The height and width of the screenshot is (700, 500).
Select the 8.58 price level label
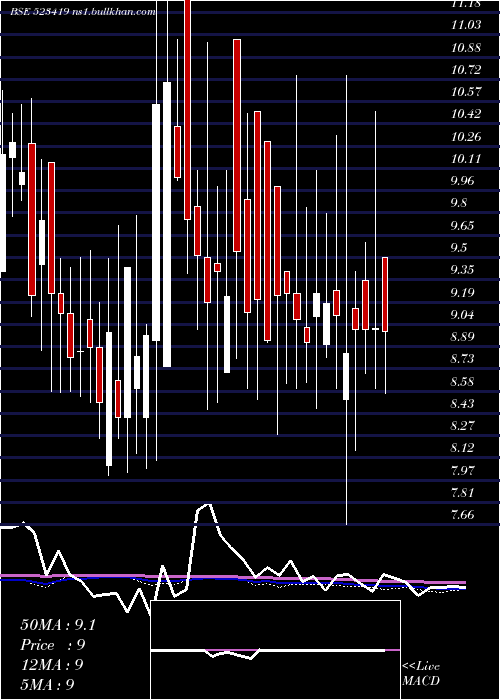point(464,381)
